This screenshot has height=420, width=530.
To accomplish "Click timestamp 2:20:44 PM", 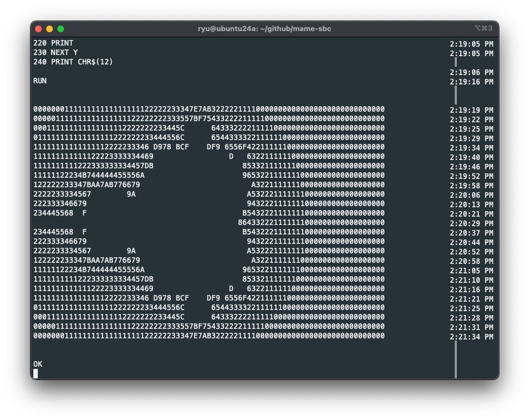I will pyautogui.click(x=472, y=243).
